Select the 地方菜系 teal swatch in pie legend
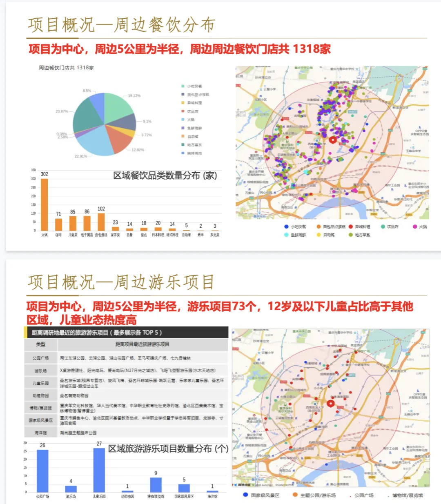Viewport: 441px width, 504px height. point(183,144)
